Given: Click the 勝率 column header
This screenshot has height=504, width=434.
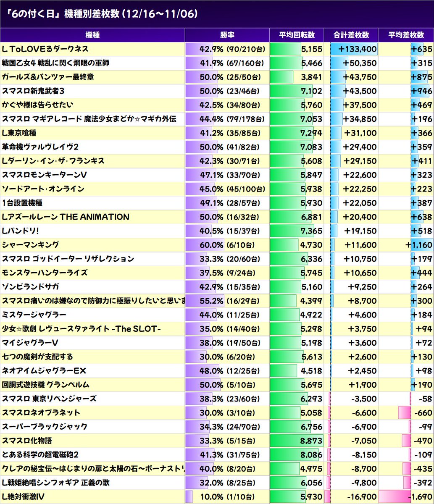Looking at the screenshot, I should coord(227,35).
